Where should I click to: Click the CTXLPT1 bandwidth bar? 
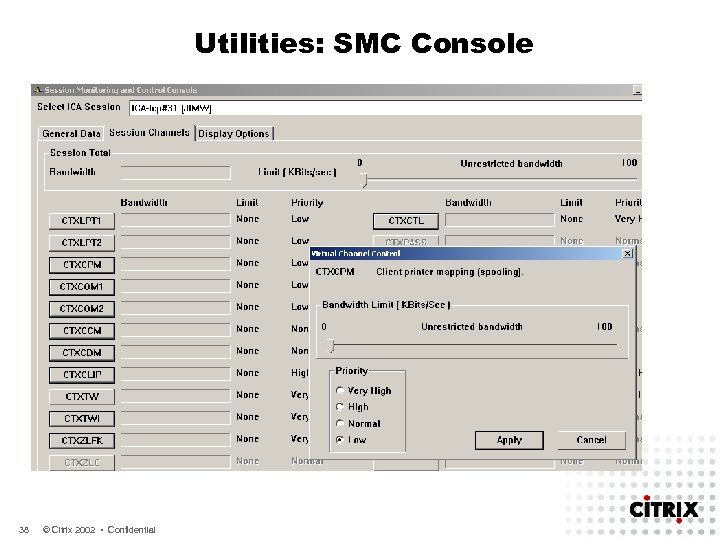coord(175,220)
